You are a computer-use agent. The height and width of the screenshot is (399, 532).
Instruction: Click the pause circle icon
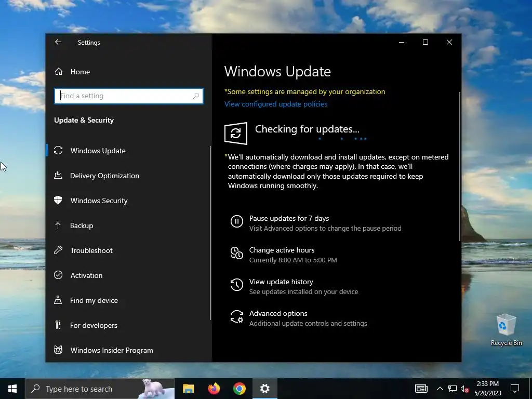(x=237, y=221)
